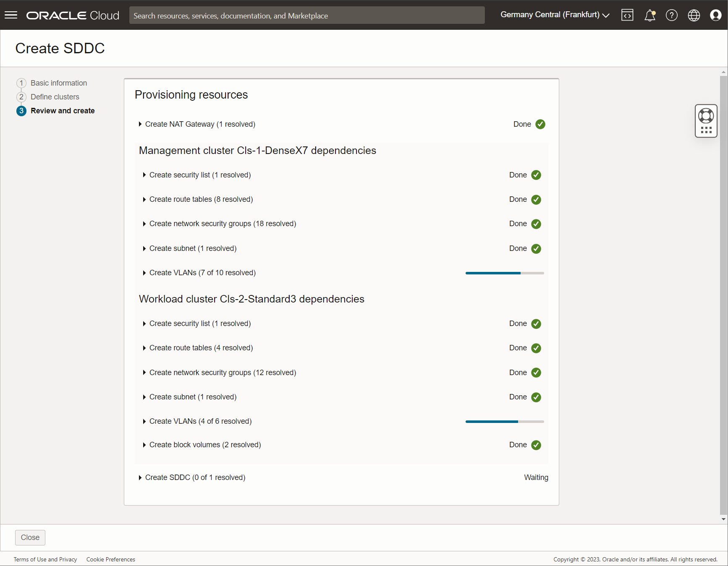Open the Help icon in the top bar
The height and width of the screenshot is (566, 728).
click(x=672, y=15)
